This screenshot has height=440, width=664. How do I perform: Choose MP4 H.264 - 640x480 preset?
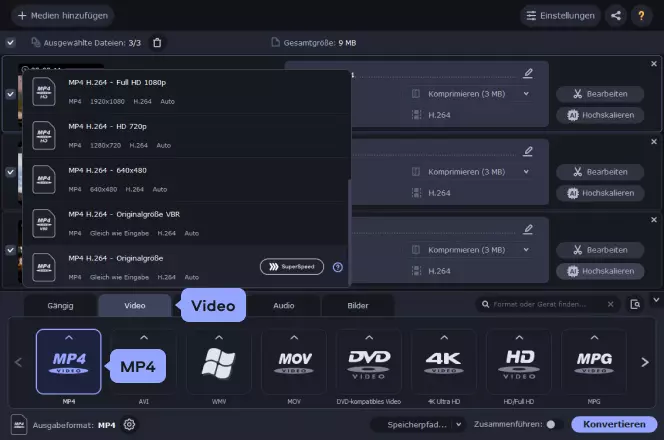[186, 180]
